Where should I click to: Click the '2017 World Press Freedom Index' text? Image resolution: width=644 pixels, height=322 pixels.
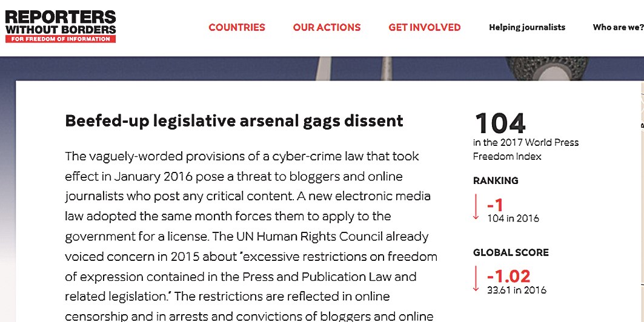pyautogui.click(x=525, y=149)
